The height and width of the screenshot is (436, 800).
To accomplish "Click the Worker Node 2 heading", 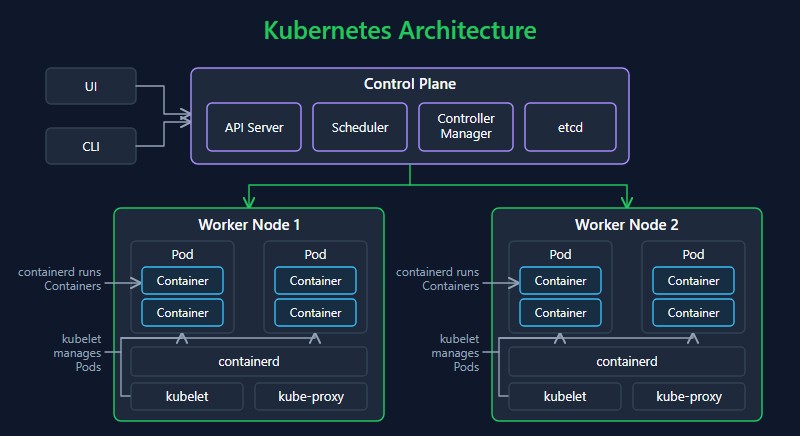I will click(627, 225).
